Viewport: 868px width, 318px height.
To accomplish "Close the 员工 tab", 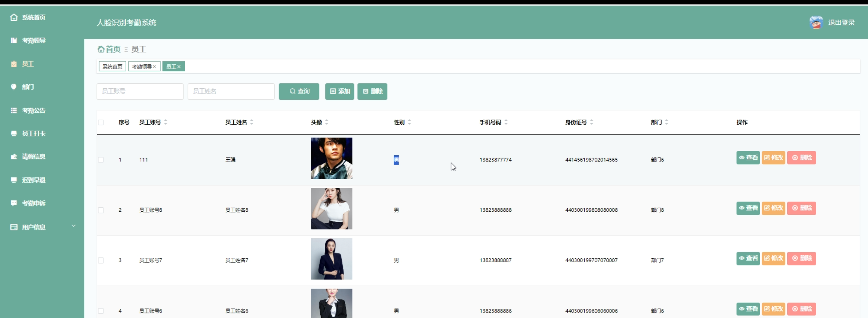I will coord(179,67).
